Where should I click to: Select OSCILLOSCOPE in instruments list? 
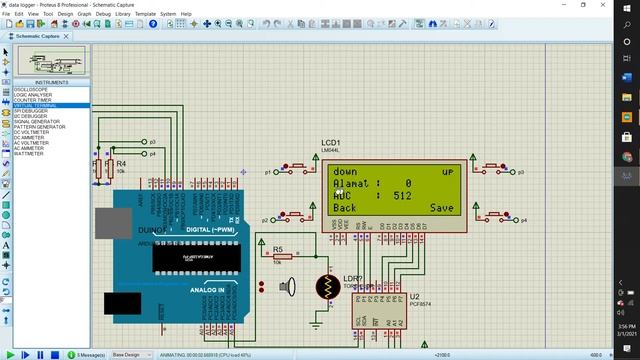point(51,89)
